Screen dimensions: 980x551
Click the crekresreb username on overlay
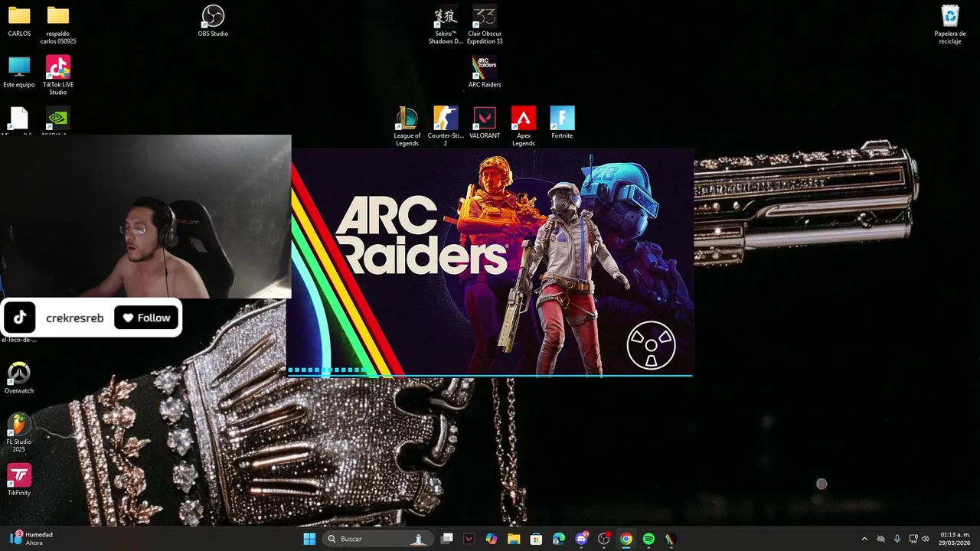(x=75, y=318)
